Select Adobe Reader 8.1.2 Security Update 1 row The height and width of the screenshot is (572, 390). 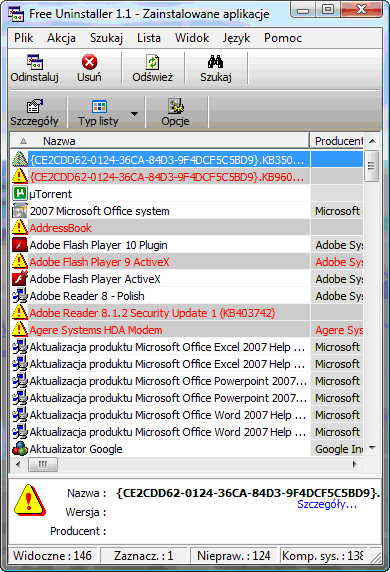pyautogui.click(x=187, y=313)
